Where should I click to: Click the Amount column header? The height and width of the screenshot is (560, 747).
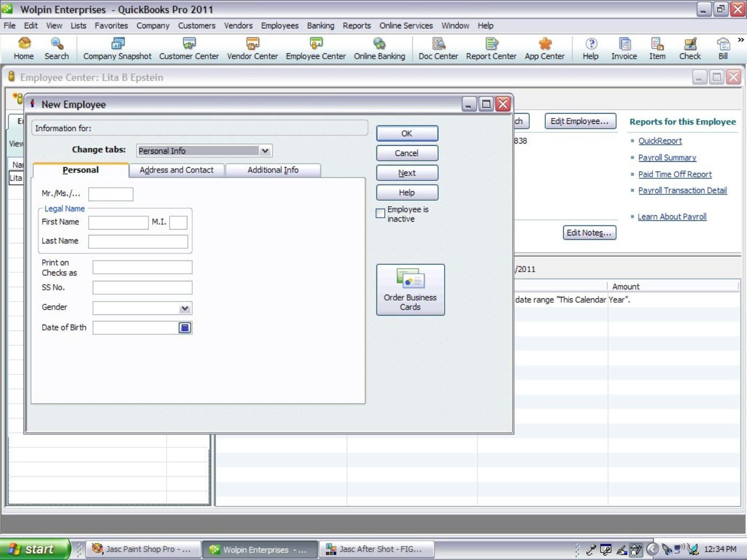(x=673, y=287)
